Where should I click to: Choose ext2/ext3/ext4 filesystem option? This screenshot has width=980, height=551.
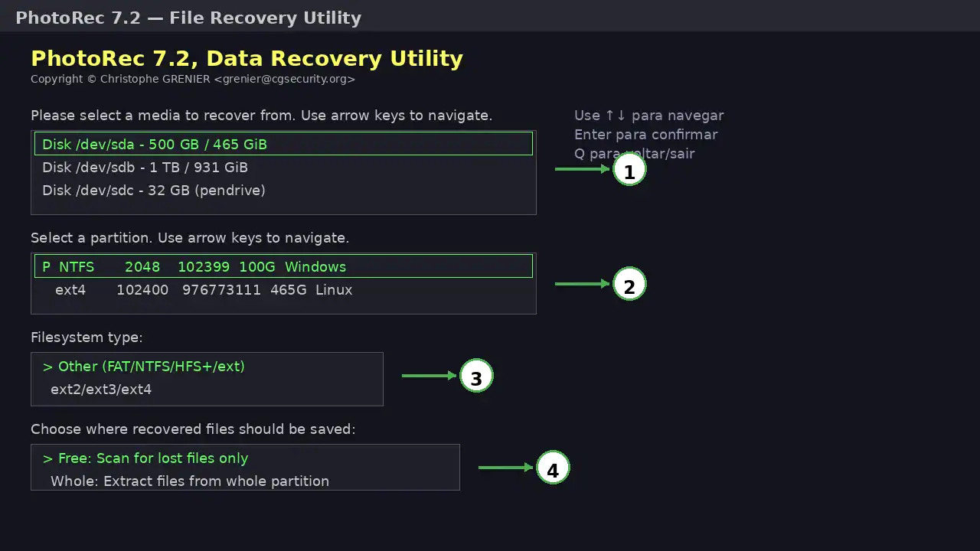tap(207, 389)
